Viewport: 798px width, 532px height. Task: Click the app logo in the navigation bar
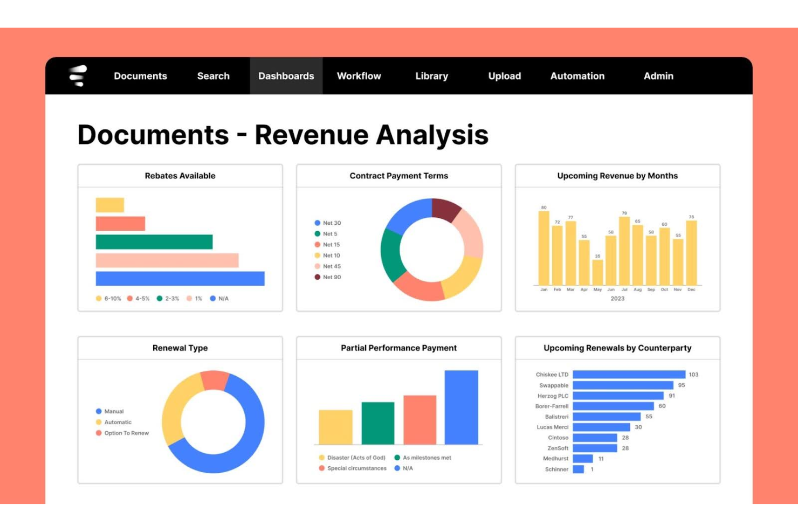coord(79,76)
